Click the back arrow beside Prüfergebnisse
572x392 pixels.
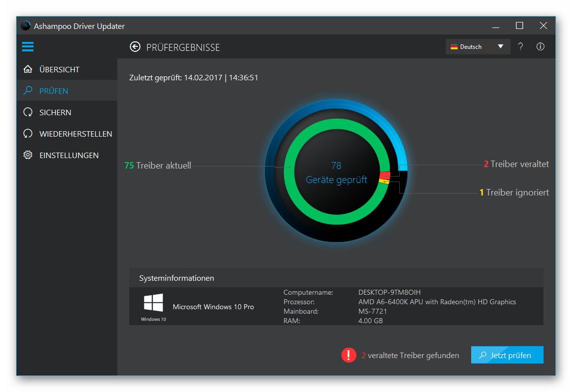[x=135, y=46]
